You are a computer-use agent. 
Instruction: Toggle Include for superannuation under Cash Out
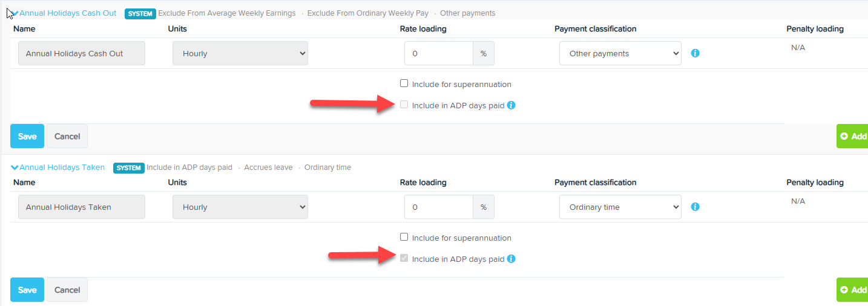(x=404, y=83)
